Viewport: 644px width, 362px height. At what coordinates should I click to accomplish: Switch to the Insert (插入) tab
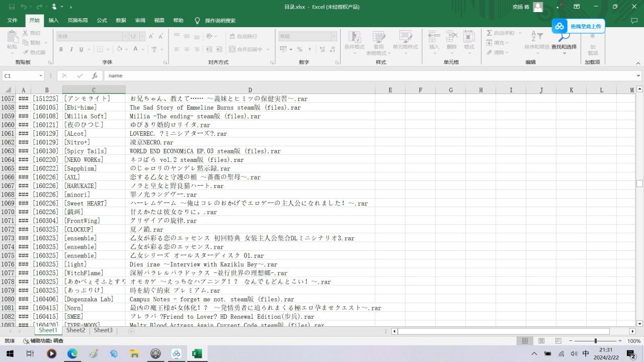(x=53, y=21)
